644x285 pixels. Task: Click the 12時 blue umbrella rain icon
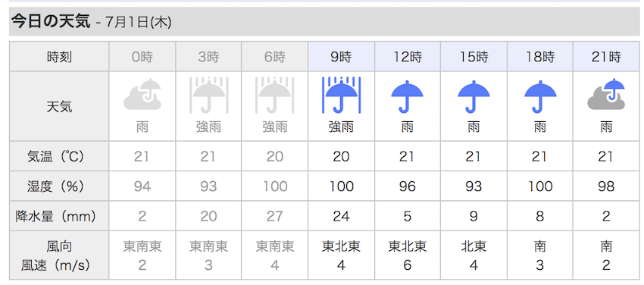point(407,97)
